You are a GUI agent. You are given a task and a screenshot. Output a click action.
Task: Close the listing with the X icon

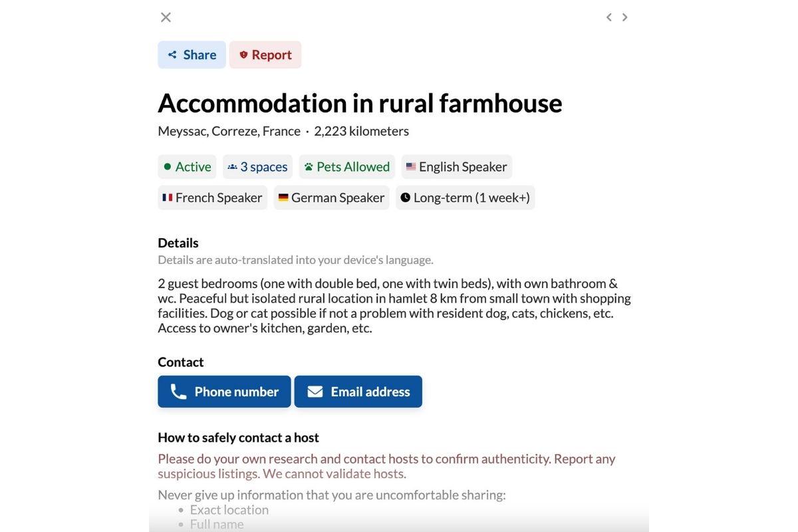pos(166,17)
